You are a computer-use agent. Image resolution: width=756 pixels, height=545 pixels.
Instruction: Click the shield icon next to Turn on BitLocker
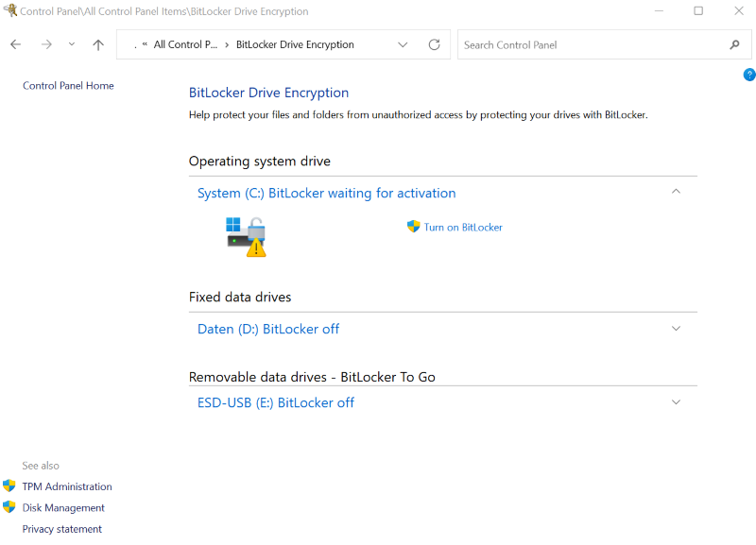(413, 227)
